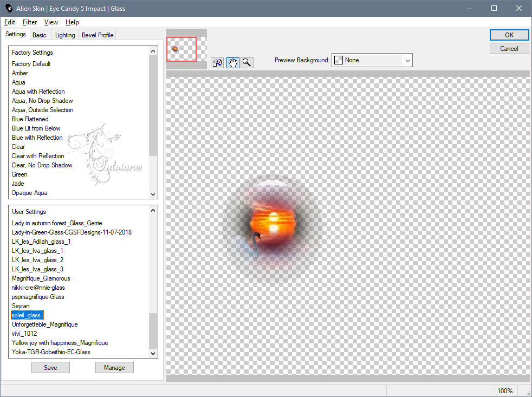Select the Seyran user setting
The image size is (532, 397).
[x=21, y=305]
